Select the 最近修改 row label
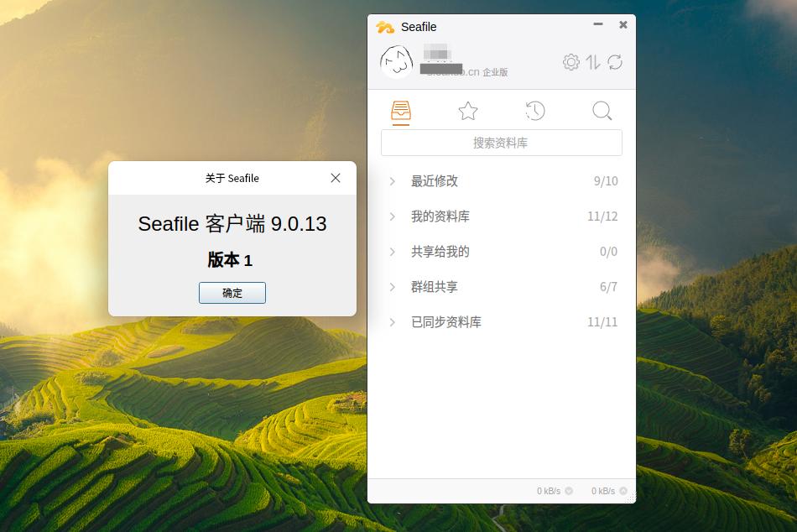Screen dimensions: 797x532 pos(435,181)
